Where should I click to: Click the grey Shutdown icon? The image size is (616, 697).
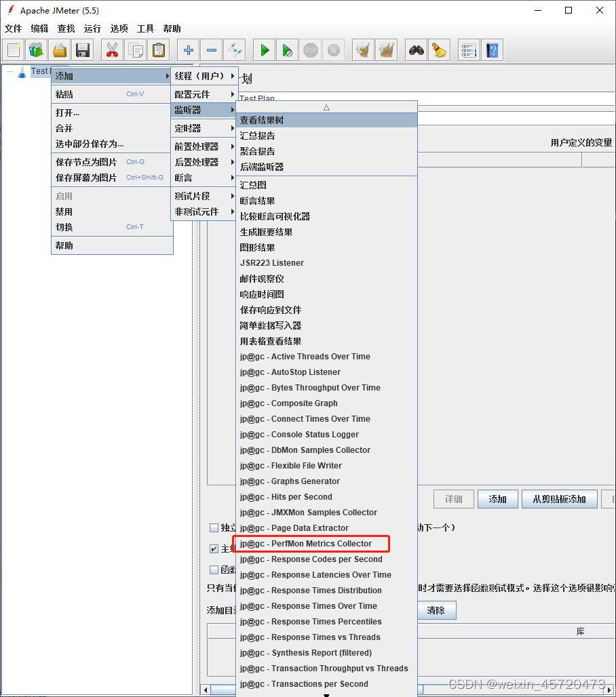334,49
